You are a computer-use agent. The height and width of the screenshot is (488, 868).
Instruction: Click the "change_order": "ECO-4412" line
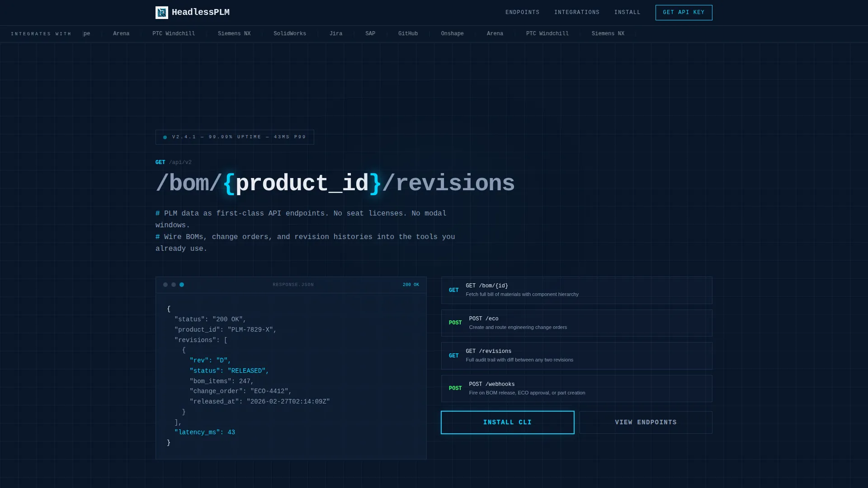point(241,391)
